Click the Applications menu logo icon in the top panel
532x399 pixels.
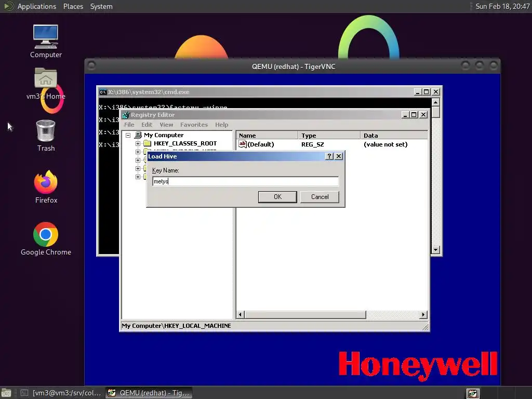coord(8,6)
